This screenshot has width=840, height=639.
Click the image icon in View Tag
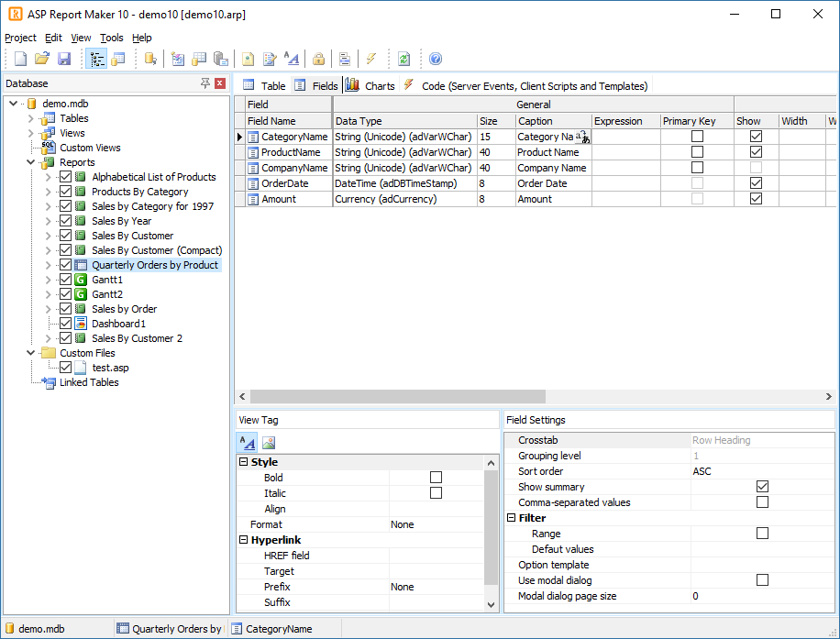pyautogui.click(x=269, y=443)
